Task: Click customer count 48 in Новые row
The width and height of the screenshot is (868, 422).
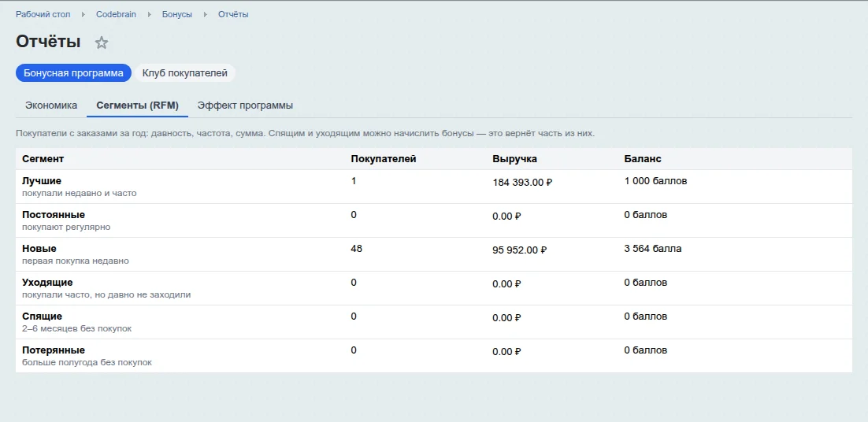Action: coord(357,249)
